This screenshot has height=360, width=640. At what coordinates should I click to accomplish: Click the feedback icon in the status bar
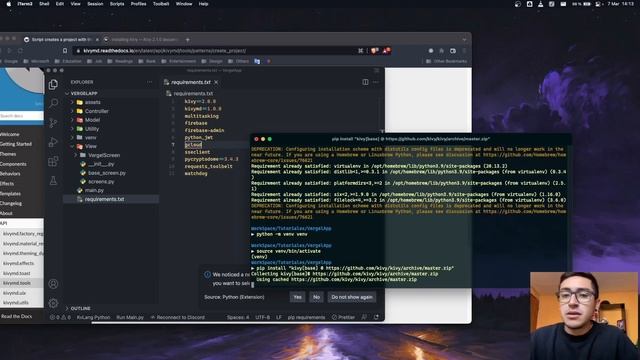click(364, 317)
